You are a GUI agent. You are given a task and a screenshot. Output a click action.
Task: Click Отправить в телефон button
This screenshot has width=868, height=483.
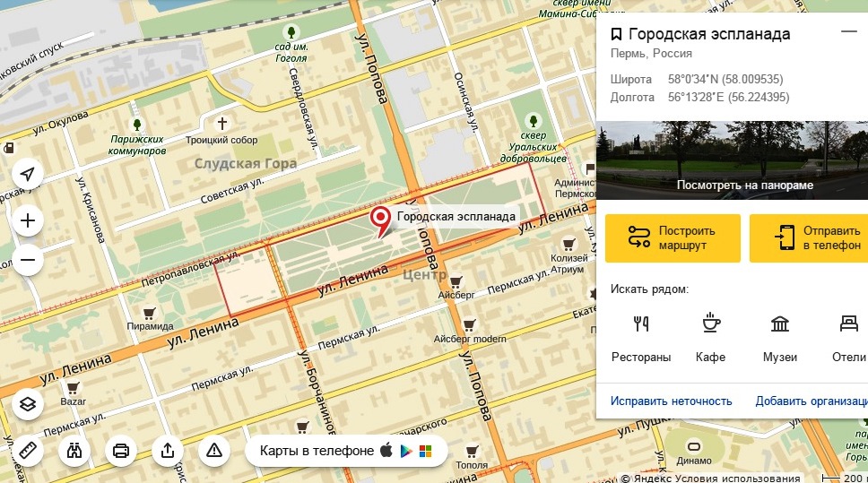coord(809,238)
